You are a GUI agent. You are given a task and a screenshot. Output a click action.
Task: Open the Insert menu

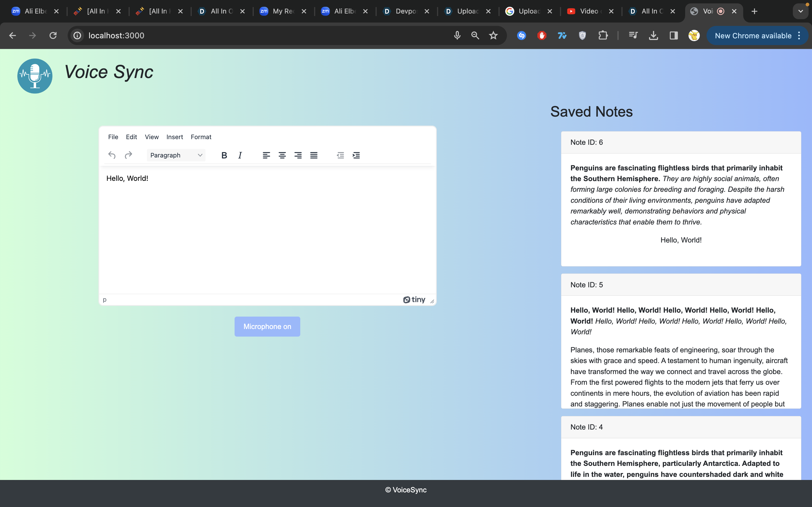175,137
